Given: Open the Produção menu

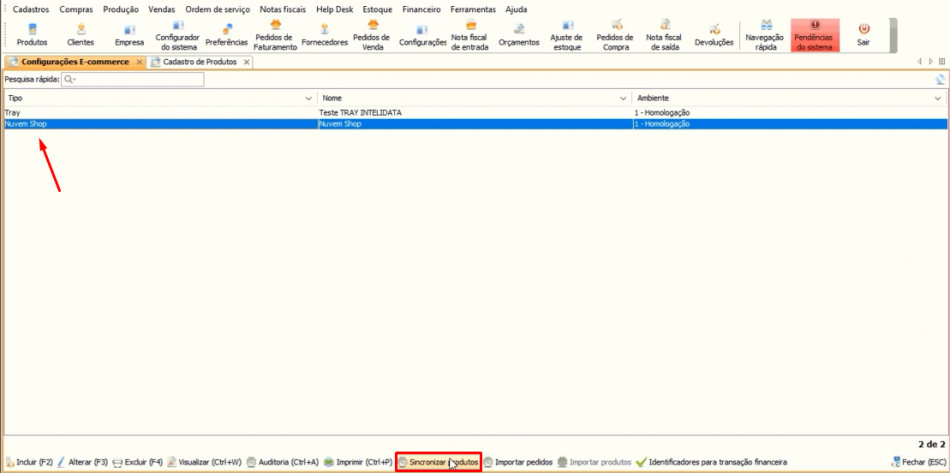Looking at the screenshot, I should coord(121,10).
